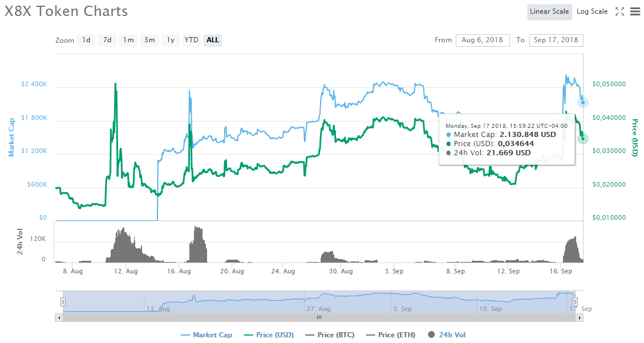Click the scrollbar left arrow

pyautogui.click(x=59, y=317)
